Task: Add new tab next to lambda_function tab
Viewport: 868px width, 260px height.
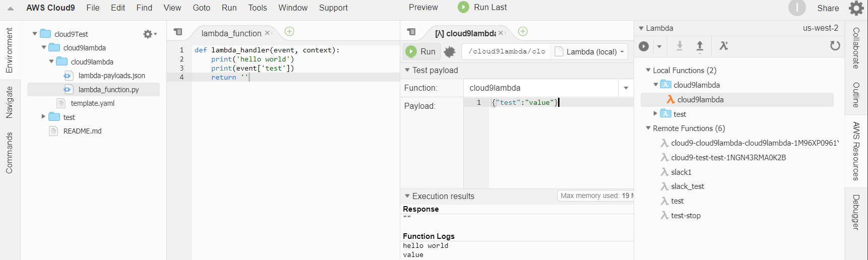Action: (289, 32)
